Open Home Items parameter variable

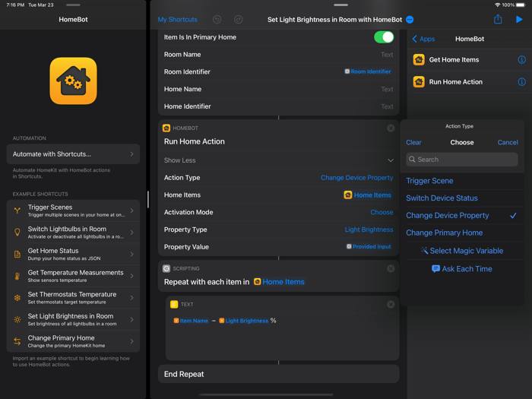pos(367,195)
